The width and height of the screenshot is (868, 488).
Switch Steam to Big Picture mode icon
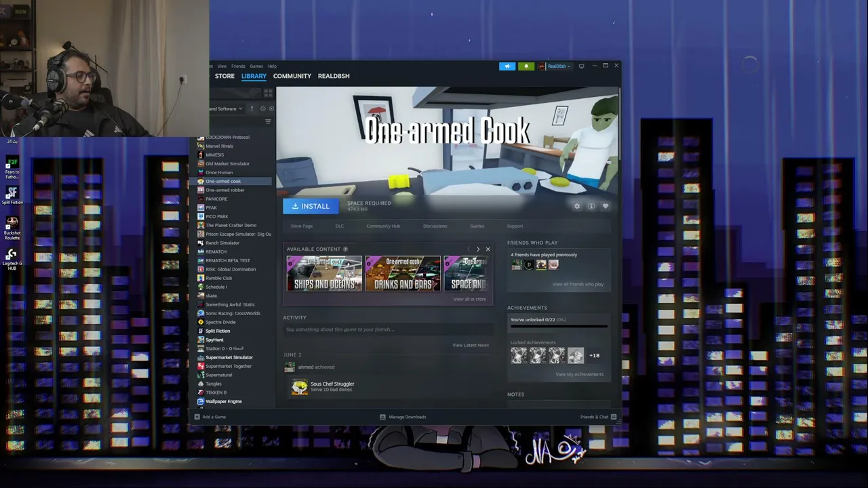(581, 66)
